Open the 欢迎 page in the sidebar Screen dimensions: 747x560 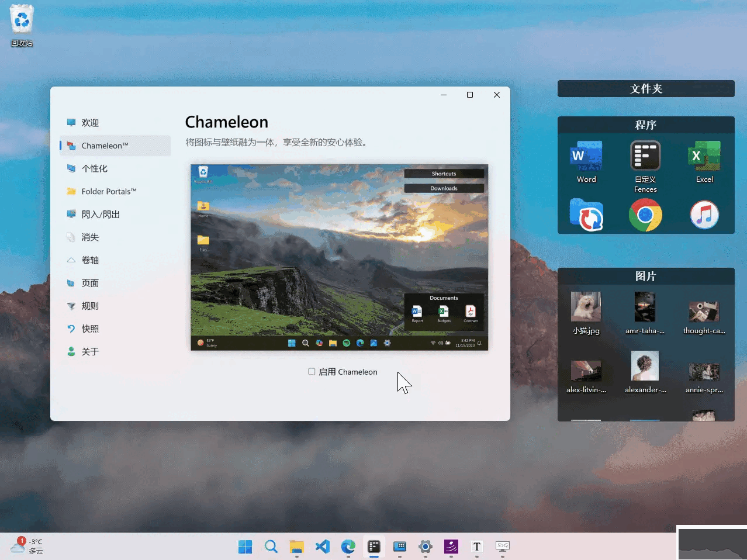115,123
